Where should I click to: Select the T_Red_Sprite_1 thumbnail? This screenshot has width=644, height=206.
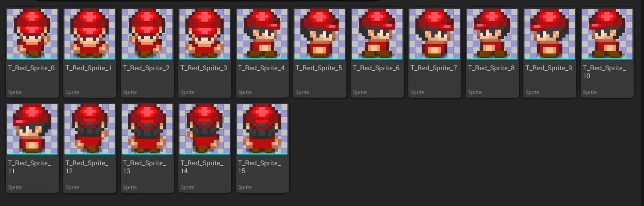tap(90, 34)
